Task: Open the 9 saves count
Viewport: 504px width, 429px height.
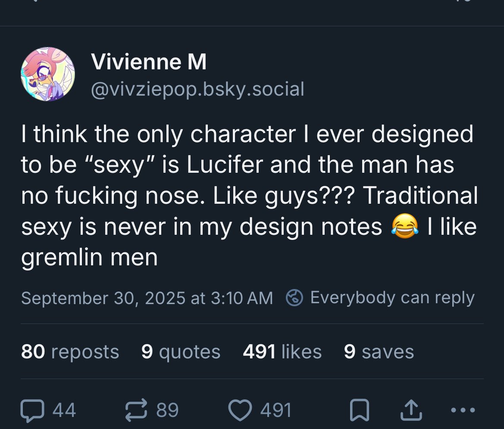Action: [379, 352]
